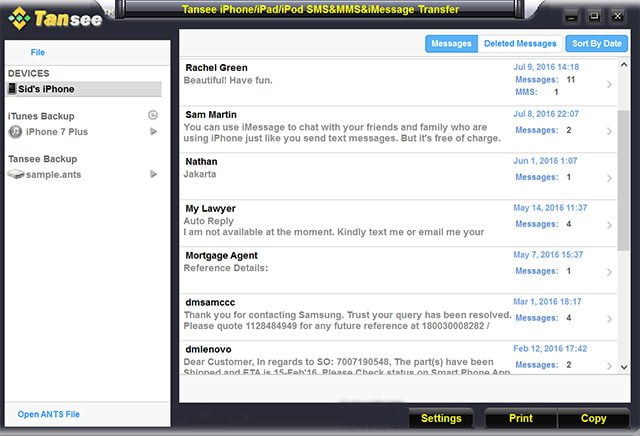Open Rachel Green conversation chevron

[609, 85]
